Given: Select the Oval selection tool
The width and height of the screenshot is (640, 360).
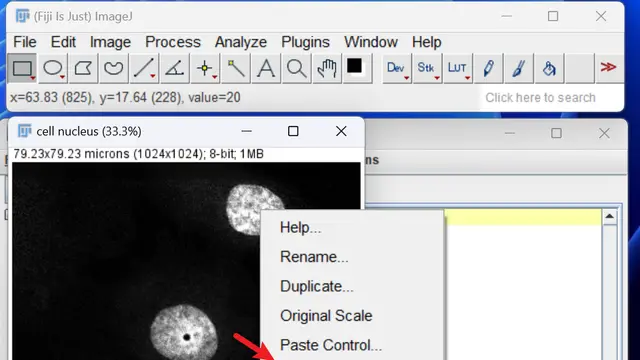Looking at the screenshot, I should (53, 68).
